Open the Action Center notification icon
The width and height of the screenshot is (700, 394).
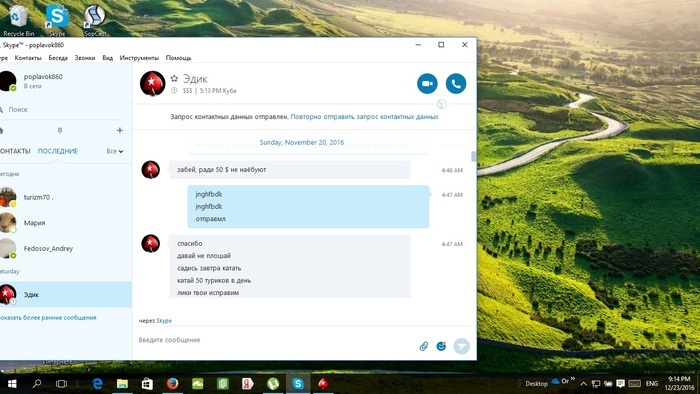620,383
